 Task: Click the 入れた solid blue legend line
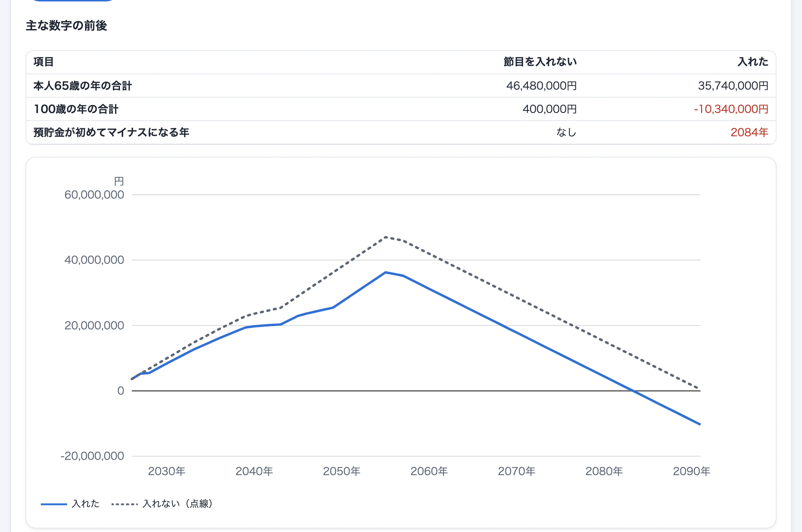54,504
